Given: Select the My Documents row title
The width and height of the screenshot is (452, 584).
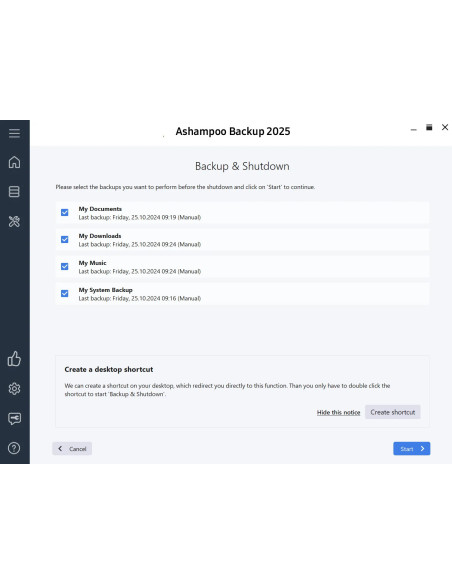Looking at the screenshot, I should pyautogui.click(x=100, y=209).
